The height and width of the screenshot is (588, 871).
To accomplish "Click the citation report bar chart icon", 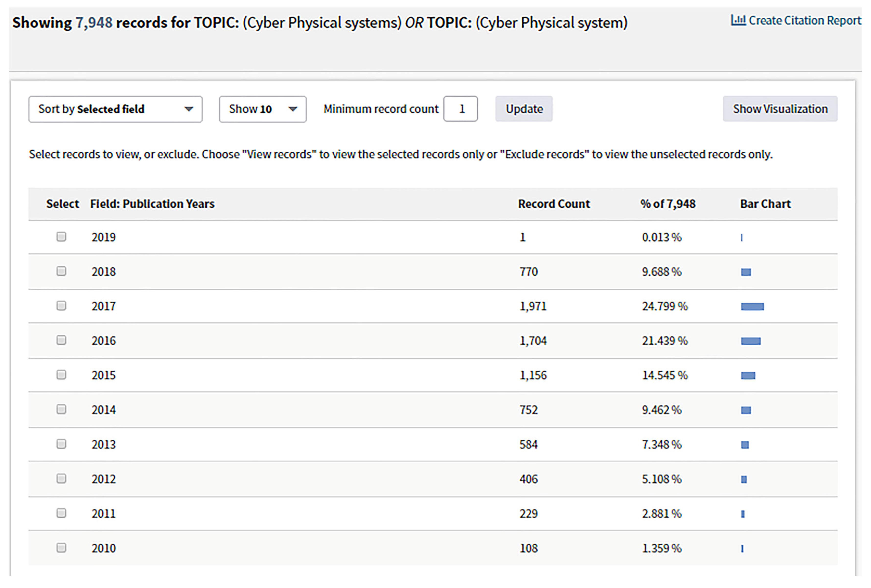I will [x=738, y=20].
